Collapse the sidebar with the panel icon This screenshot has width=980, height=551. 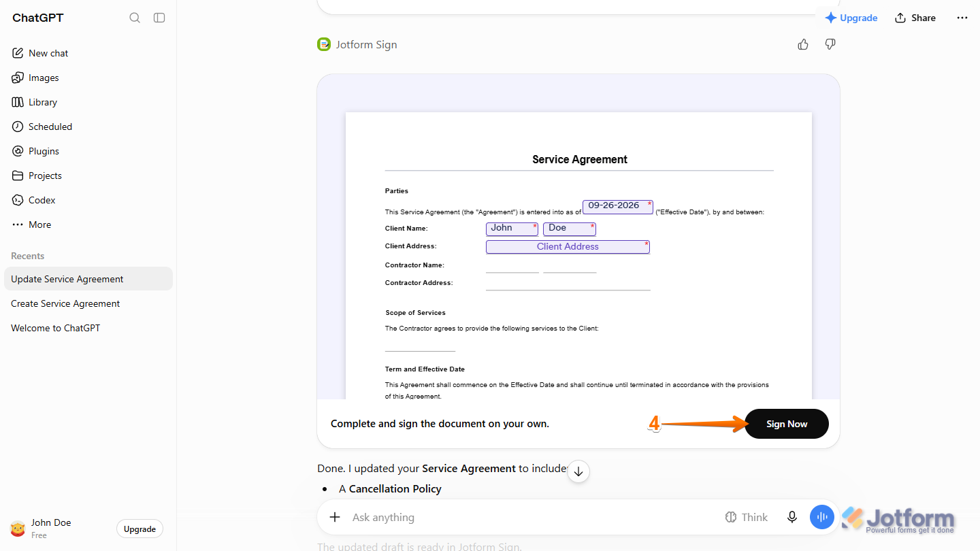coord(159,18)
